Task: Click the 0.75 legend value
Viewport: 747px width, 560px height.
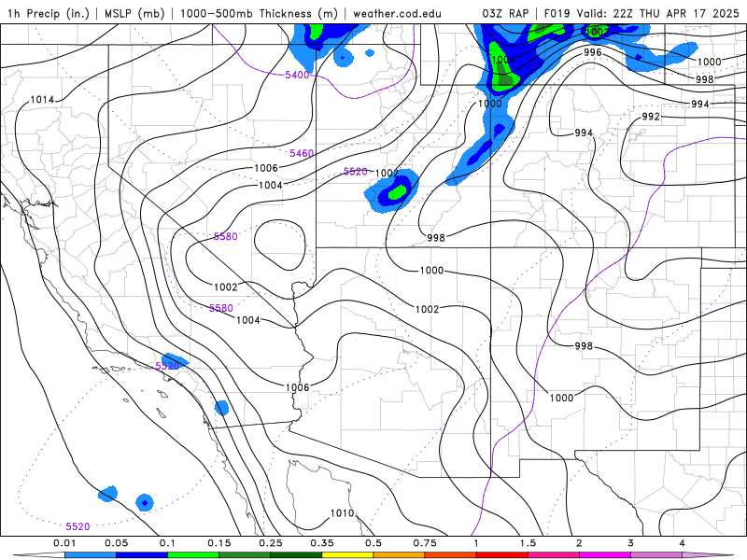Action: pyautogui.click(x=425, y=543)
